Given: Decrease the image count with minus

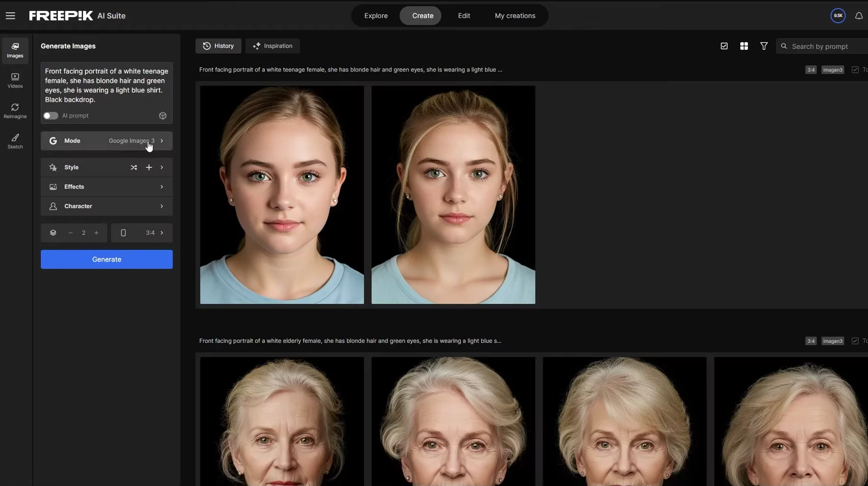Looking at the screenshot, I should click(71, 233).
